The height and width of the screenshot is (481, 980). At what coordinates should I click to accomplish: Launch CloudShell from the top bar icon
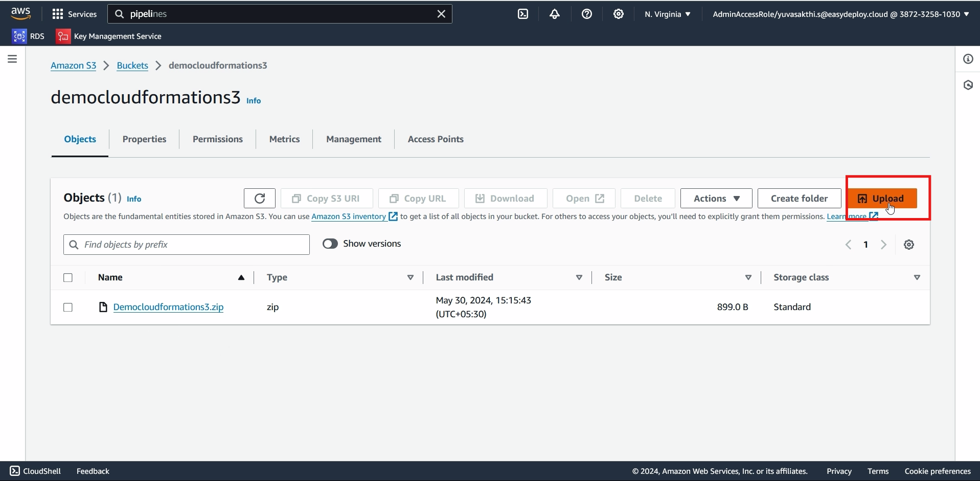point(523,14)
